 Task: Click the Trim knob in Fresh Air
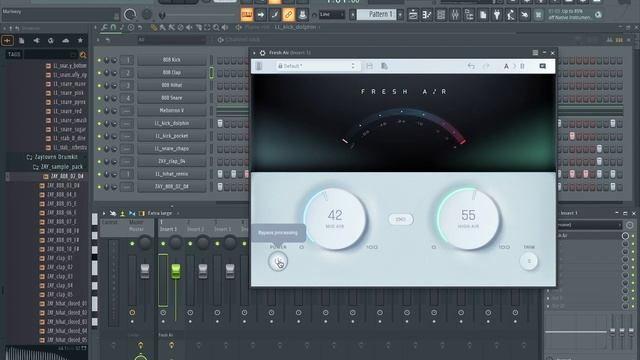pyautogui.click(x=529, y=261)
